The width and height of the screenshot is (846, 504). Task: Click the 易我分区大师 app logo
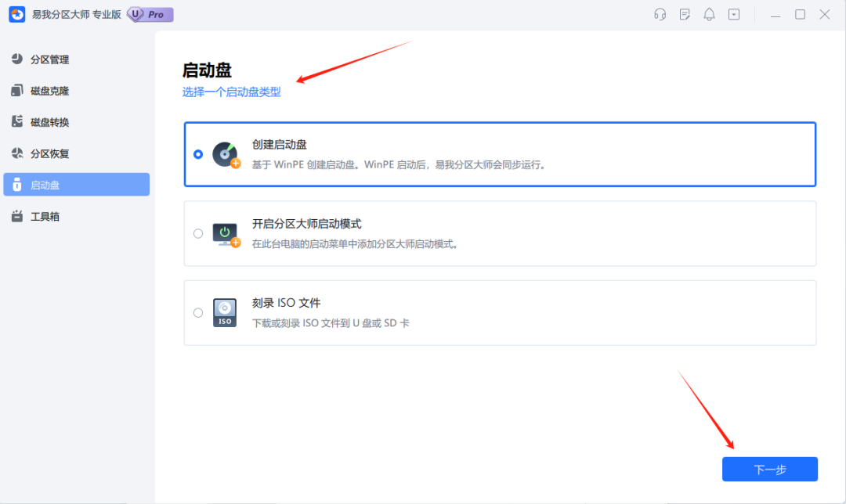[16, 15]
